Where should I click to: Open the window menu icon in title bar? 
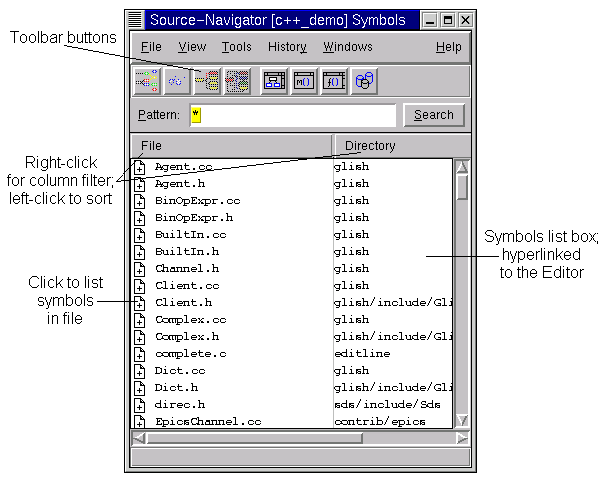pyautogui.click(x=135, y=20)
